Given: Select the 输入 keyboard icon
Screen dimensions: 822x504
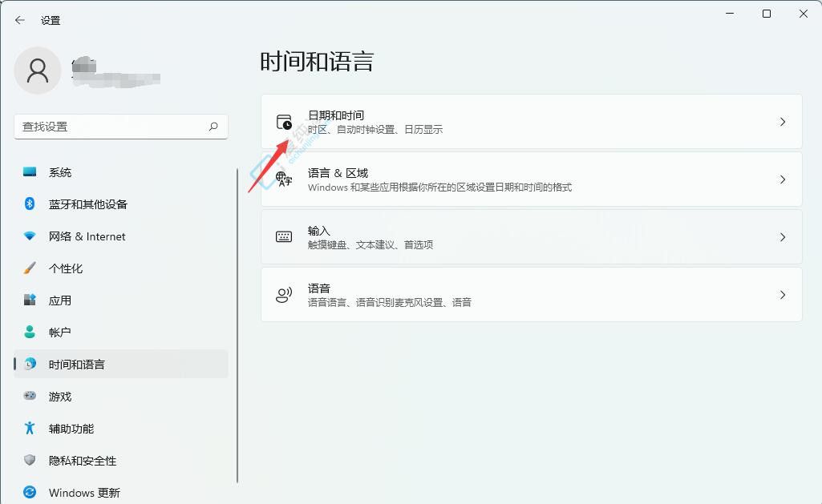Looking at the screenshot, I should 283,236.
